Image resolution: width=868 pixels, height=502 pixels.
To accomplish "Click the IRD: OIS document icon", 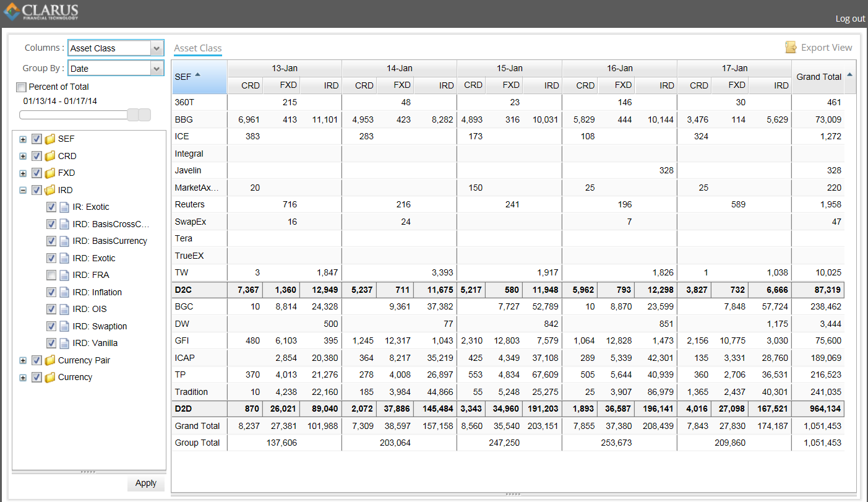I will pyautogui.click(x=64, y=309).
